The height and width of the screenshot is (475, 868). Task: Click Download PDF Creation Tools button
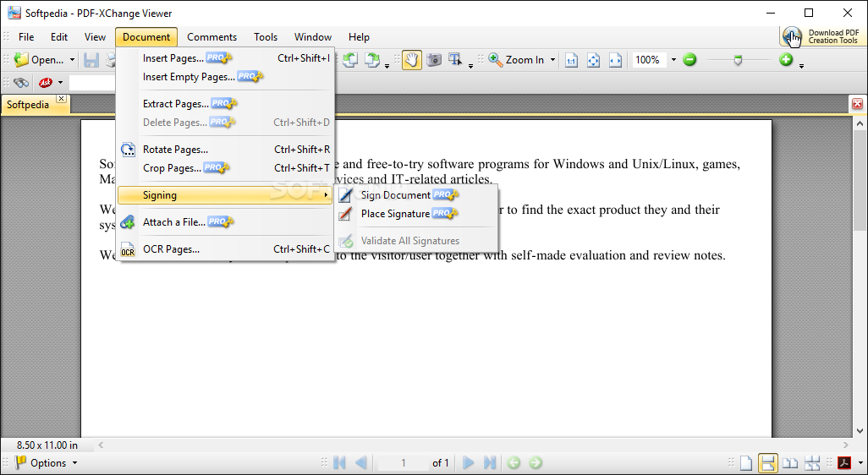point(822,37)
